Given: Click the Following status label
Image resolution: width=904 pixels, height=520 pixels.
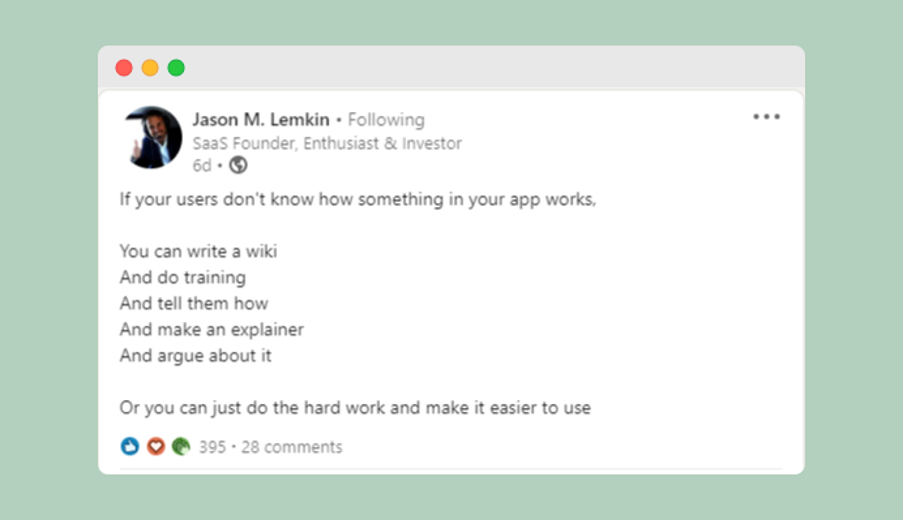Looking at the screenshot, I should point(386,120).
